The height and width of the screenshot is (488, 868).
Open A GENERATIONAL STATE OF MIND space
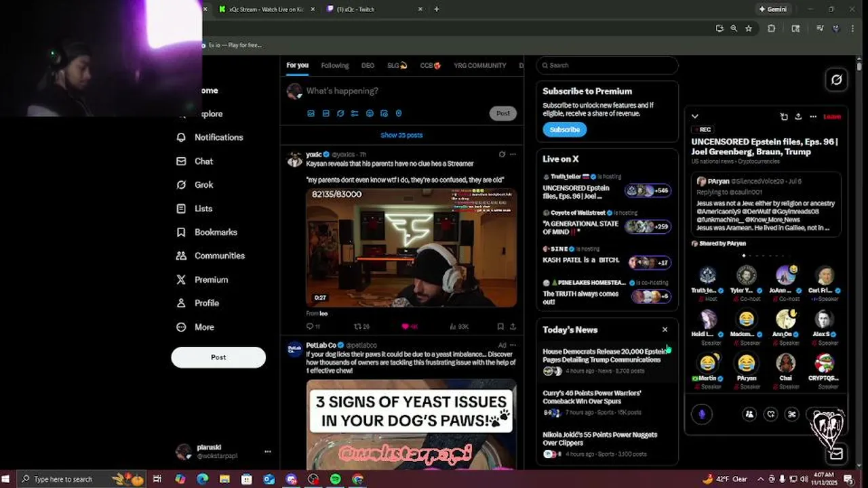(607, 223)
